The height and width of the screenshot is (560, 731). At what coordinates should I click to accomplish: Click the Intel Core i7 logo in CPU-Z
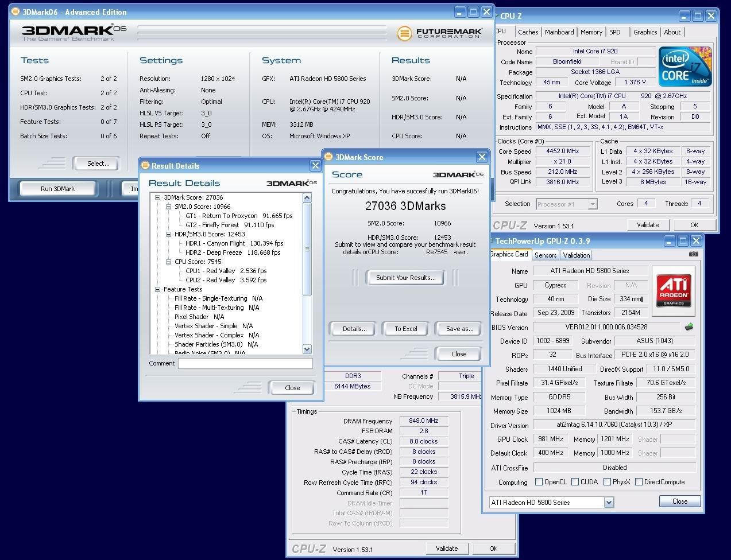pyautogui.click(x=685, y=67)
